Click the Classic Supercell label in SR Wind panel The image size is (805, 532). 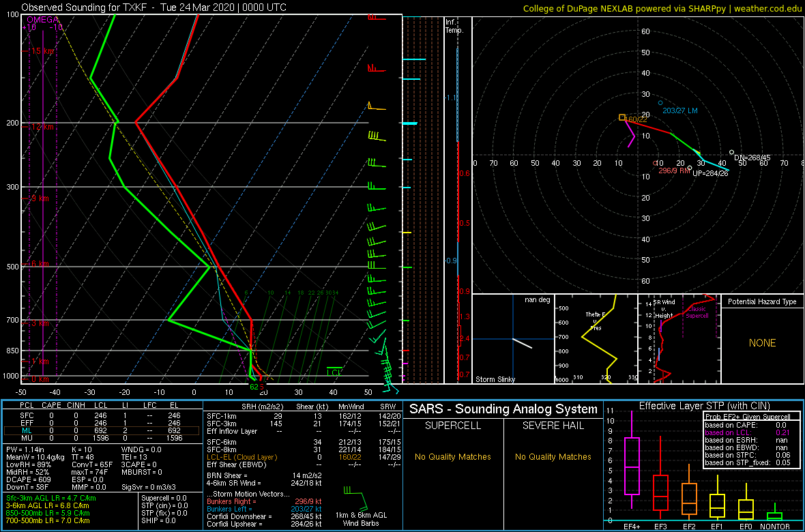point(699,313)
